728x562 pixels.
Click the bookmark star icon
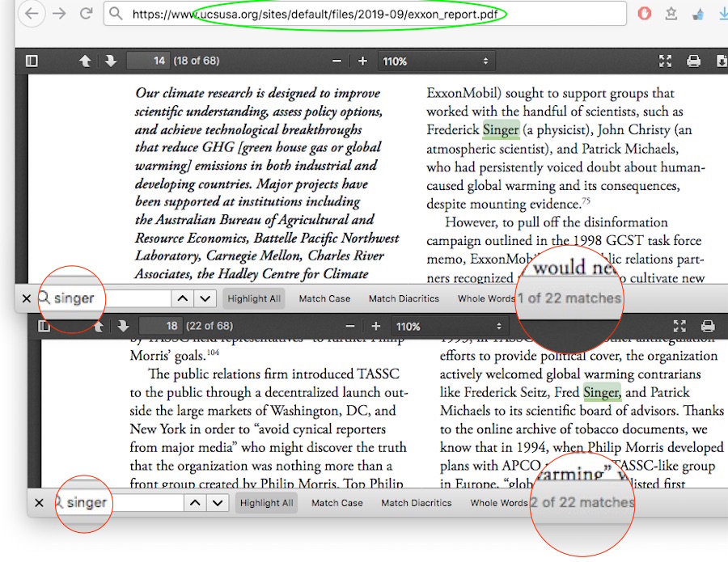(x=671, y=14)
